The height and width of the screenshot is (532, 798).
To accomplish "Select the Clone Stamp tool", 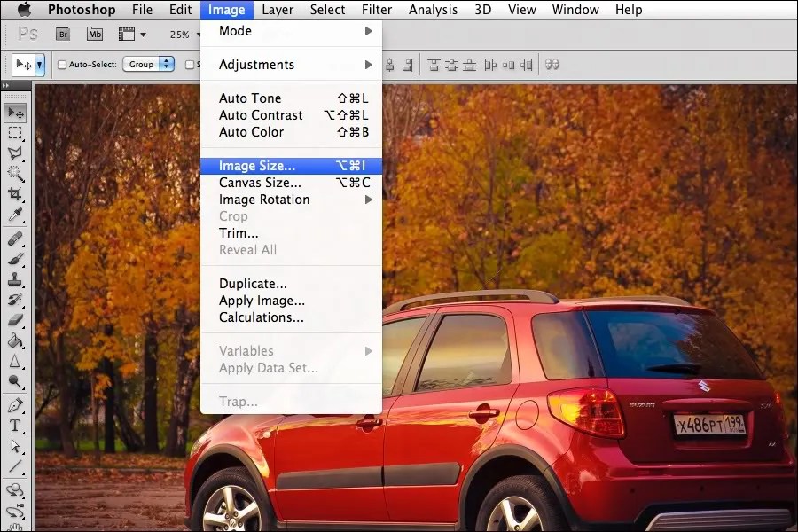I will tap(15, 279).
